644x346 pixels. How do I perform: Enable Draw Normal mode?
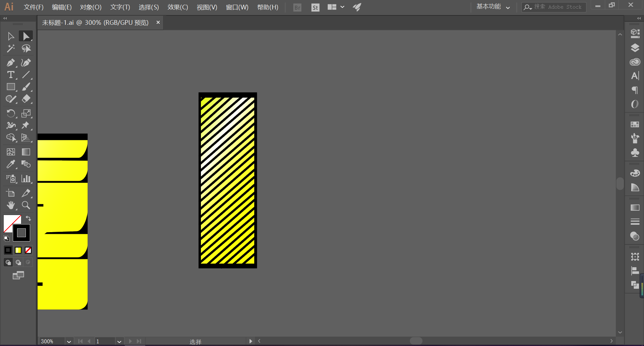point(8,262)
